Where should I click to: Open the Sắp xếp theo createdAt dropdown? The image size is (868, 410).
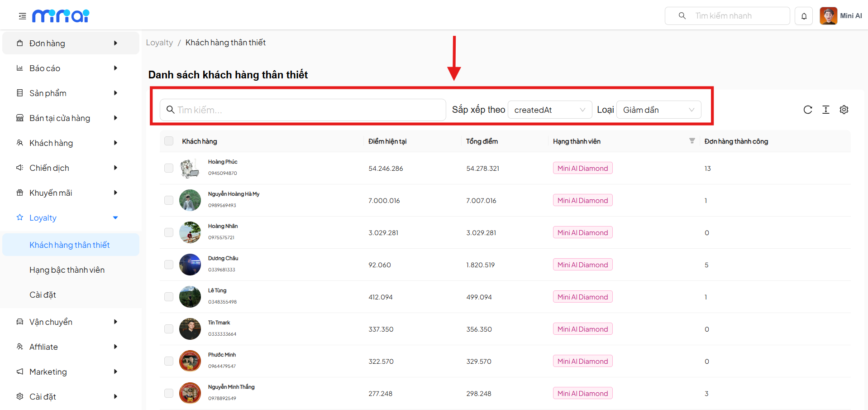tap(549, 110)
